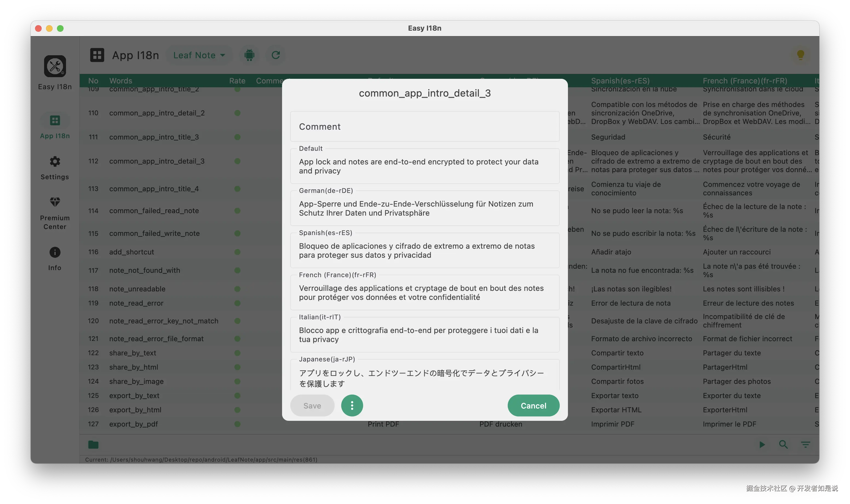Click the Comment input field

424,127
